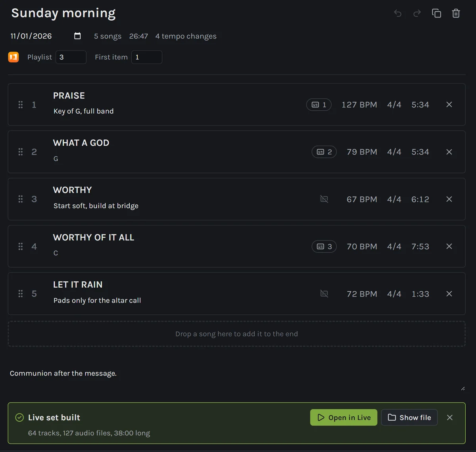Screen dimensions: 476x452
Task: Click the note Key of G, full band
Action: tap(84, 111)
